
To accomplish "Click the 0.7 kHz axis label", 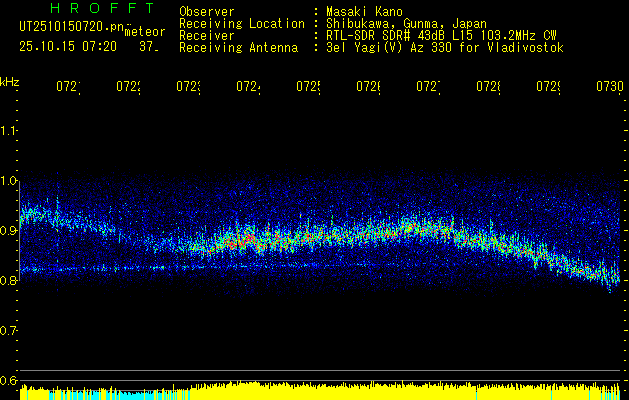I will pyautogui.click(x=8, y=331).
